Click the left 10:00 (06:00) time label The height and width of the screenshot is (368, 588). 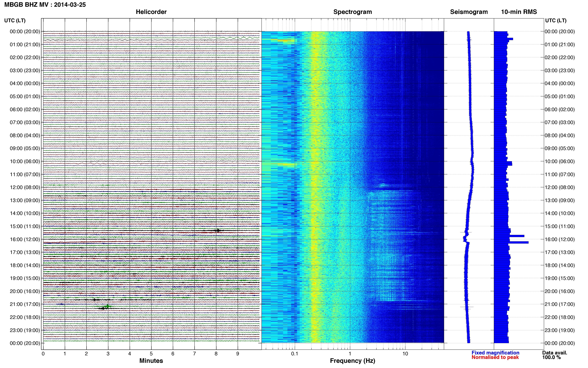coord(25,161)
